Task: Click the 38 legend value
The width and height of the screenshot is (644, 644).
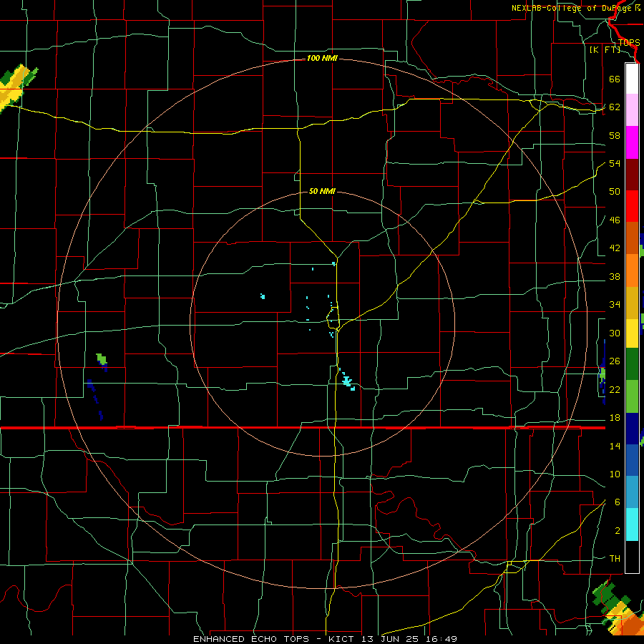Action: tap(615, 276)
